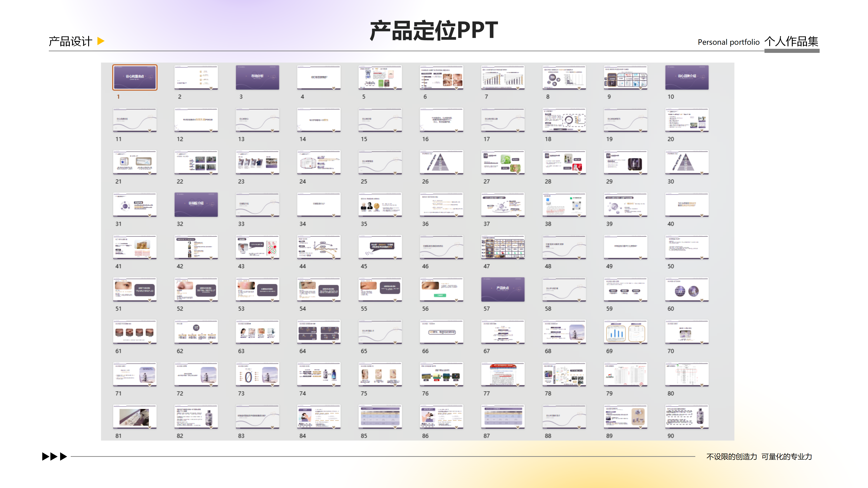This screenshot has height=488, width=868.
Task: Click the 产品定位PPT title heading
Action: coord(434,30)
